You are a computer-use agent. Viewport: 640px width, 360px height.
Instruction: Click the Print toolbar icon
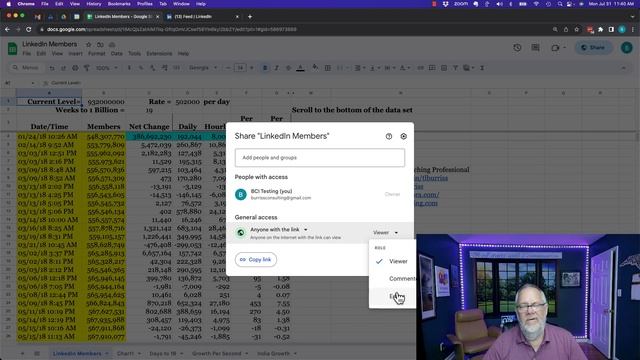coord(75,68)
